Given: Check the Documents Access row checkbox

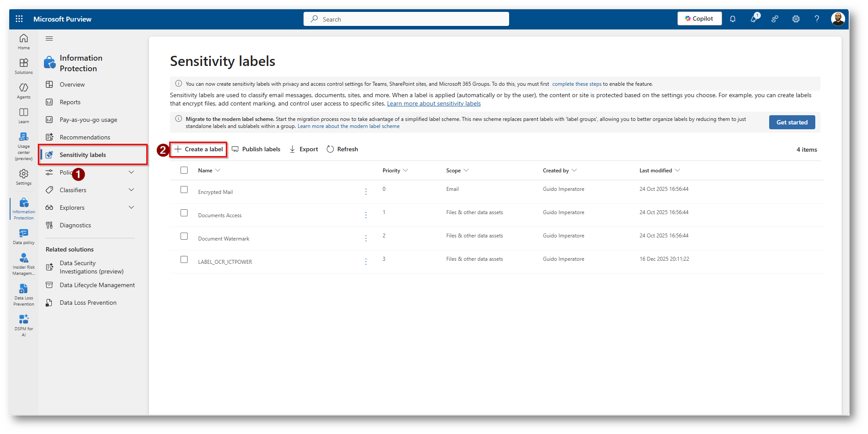Looking at the screenshot, I should (184, 213).
